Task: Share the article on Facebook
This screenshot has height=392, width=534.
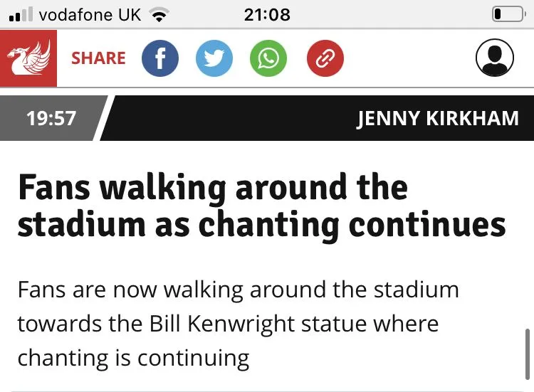Action: (160, 58)
